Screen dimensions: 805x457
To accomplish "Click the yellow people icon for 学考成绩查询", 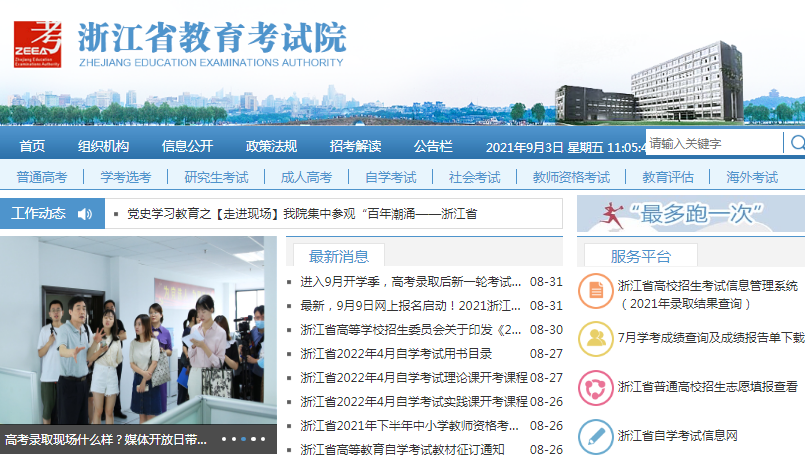I will (596, 338).
